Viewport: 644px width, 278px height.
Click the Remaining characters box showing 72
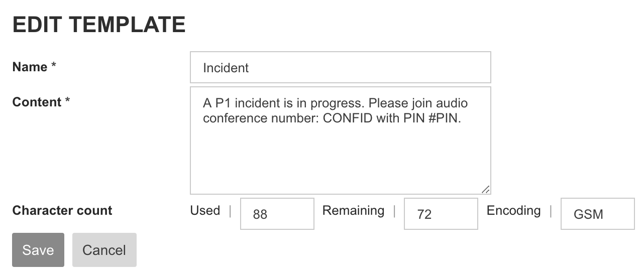[x=441, y=214]
